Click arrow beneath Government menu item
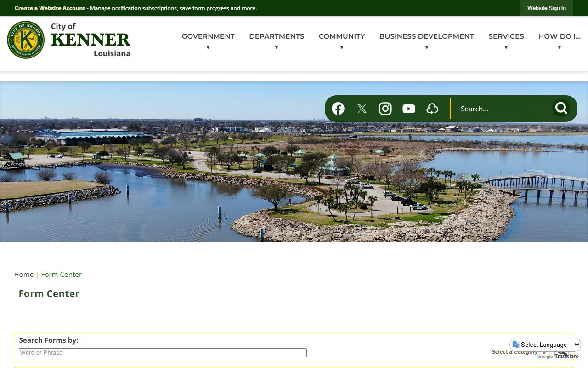588x368 pixels. [208, 47]
